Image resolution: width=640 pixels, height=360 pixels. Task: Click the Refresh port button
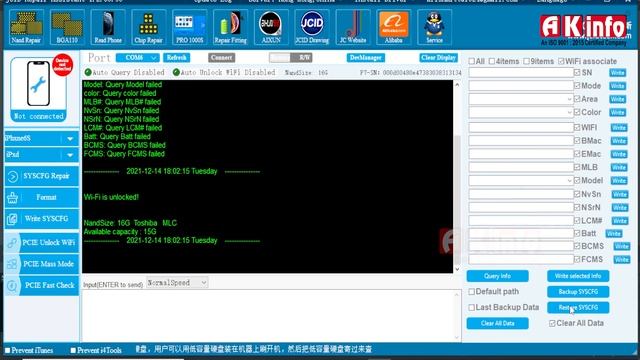click(176, 58)
